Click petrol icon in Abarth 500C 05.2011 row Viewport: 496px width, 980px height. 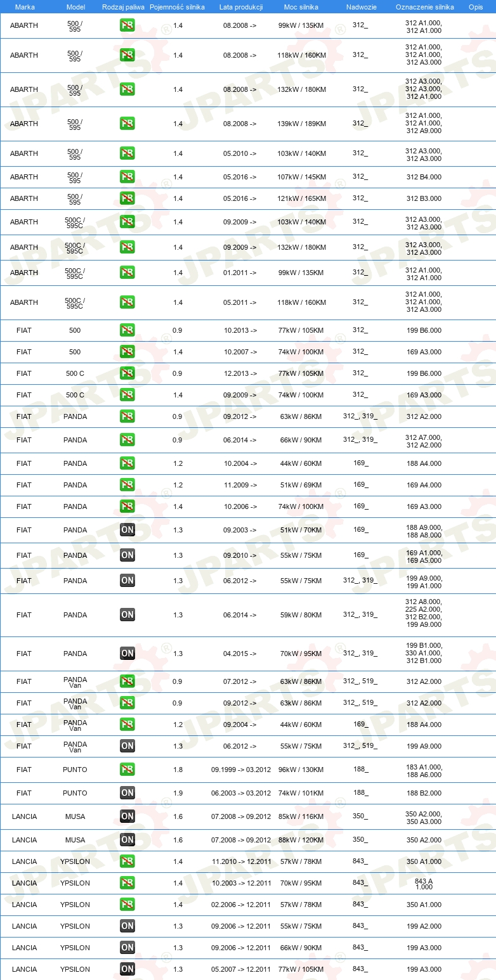127,302
